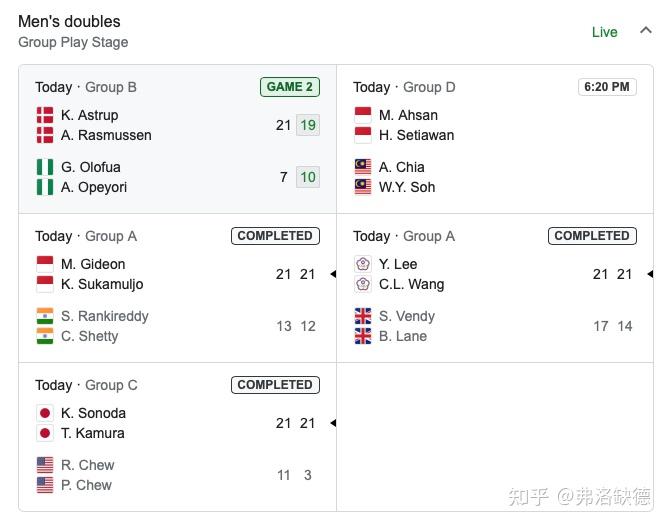Open the Astrup vs Olofua Group B match
This screenshot has height=525, width=668.
tap(177, 140)
